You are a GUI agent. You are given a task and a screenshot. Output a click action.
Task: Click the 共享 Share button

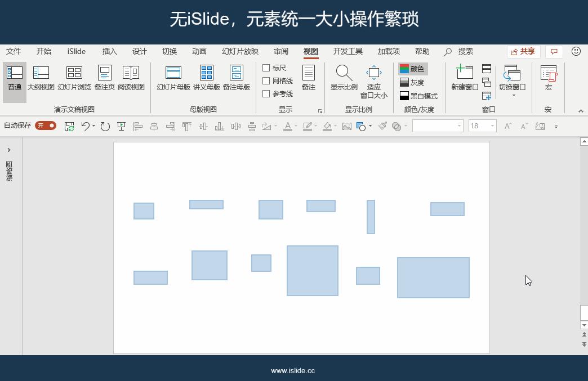coord(523,52)
